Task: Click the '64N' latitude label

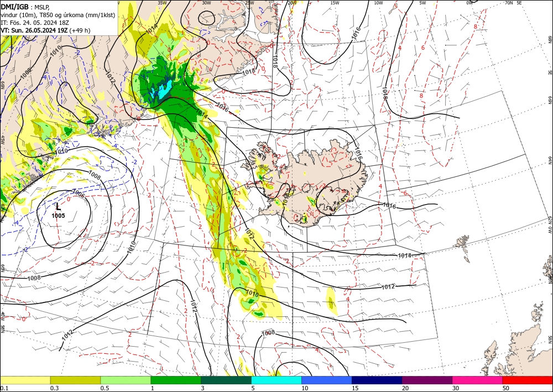Action: pos(550,160)
